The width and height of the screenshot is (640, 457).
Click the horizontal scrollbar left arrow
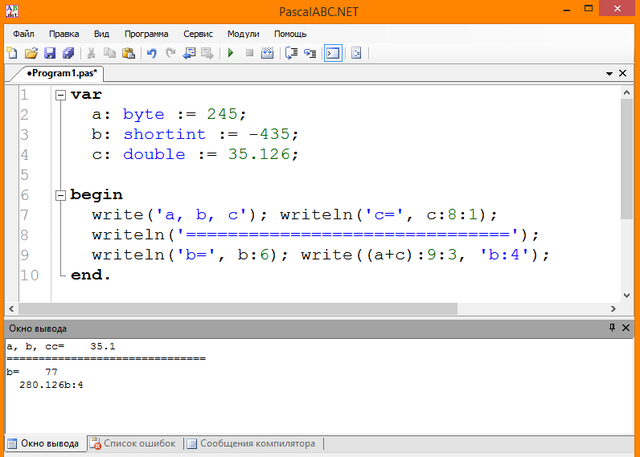tap(11, 309)
